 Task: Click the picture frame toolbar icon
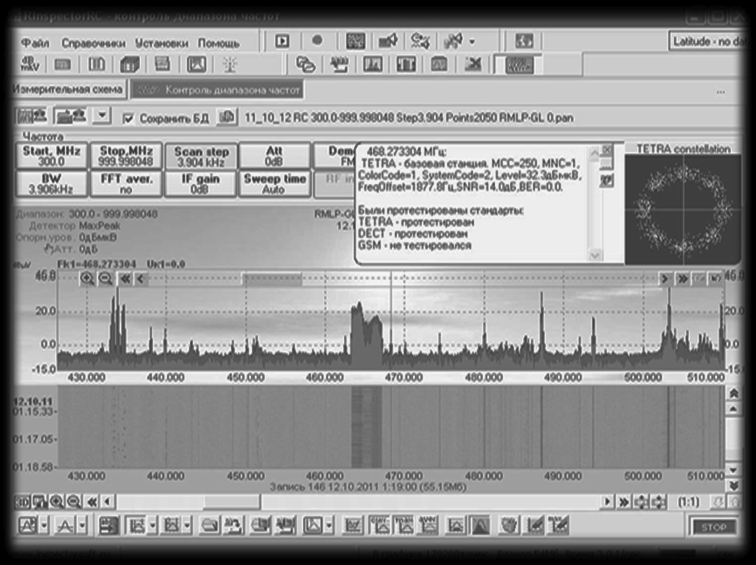(x=196, y=64)
